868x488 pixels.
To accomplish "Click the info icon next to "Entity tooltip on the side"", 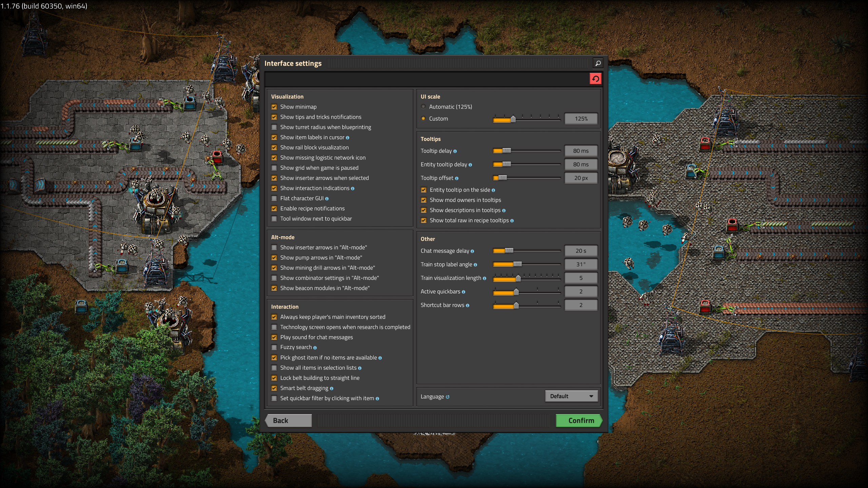I will coord(494,190).
